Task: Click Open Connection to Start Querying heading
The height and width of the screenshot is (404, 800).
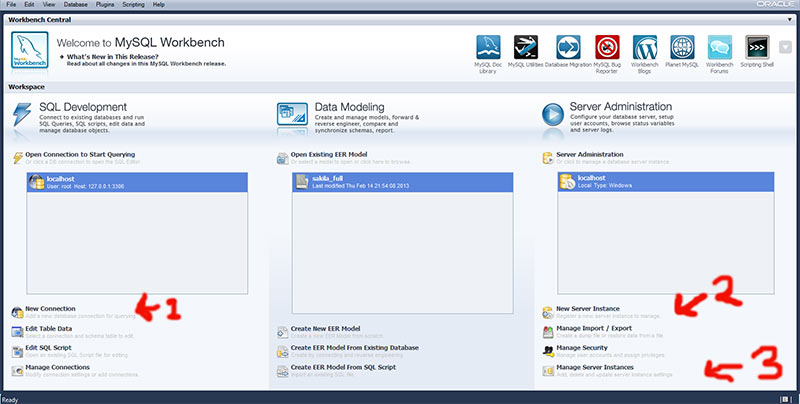Action: coord(80,155)
